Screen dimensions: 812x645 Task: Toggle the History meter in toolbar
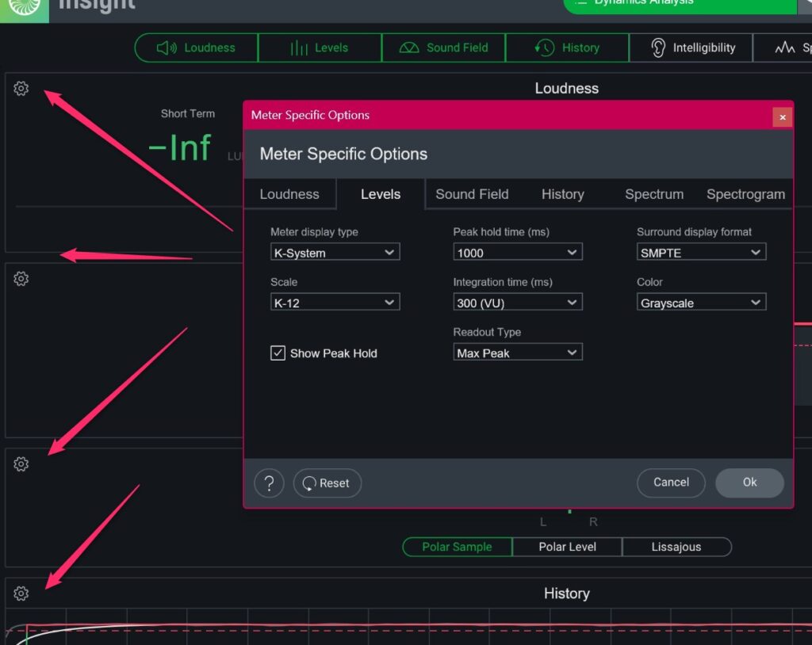pos(567,48)
